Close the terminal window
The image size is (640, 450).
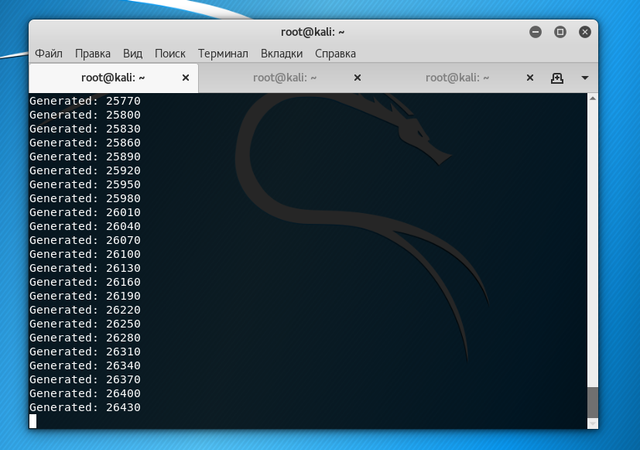585,32
